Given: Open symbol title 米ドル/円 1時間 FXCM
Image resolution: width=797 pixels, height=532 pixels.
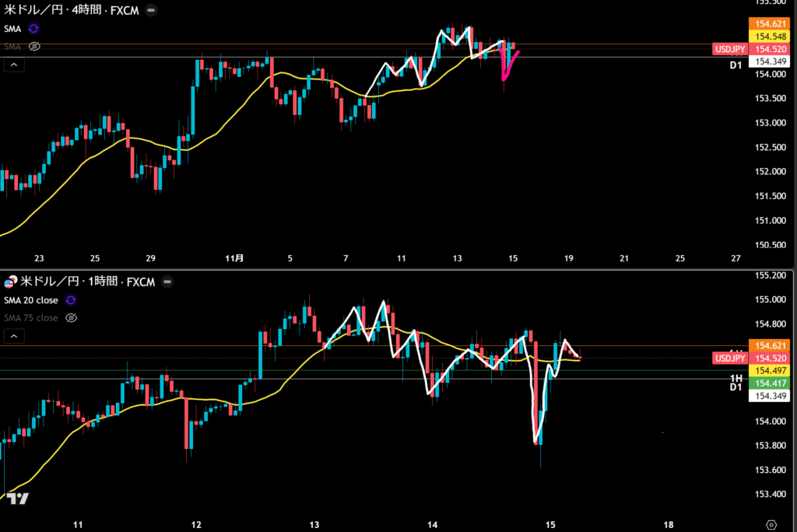Looking at the screenshot, I should pos(86,281).
